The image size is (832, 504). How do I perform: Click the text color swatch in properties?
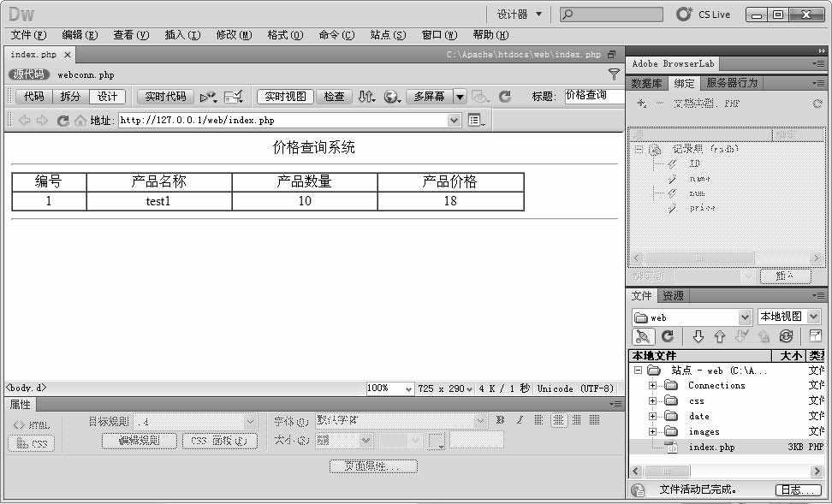(x=437, y=441)
